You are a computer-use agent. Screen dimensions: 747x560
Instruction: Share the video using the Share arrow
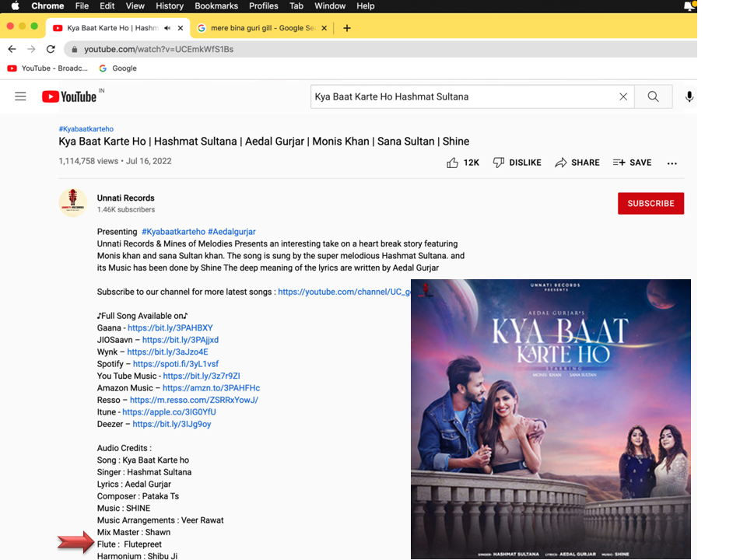pos(577,163)
